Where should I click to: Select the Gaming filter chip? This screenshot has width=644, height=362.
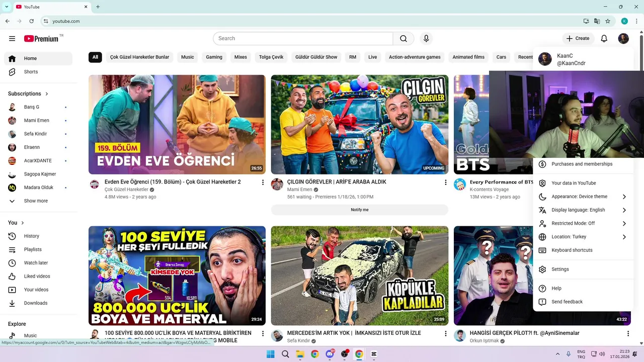[x=214, y=57]
